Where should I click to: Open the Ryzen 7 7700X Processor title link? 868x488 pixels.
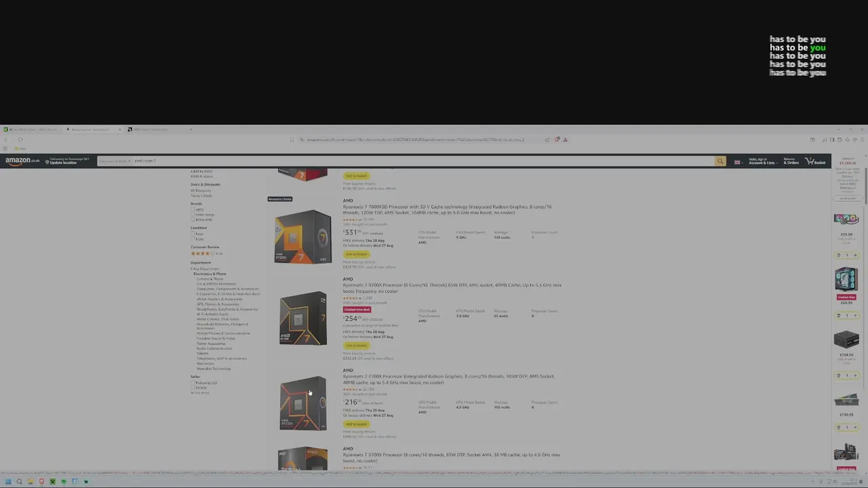point(448,379)
